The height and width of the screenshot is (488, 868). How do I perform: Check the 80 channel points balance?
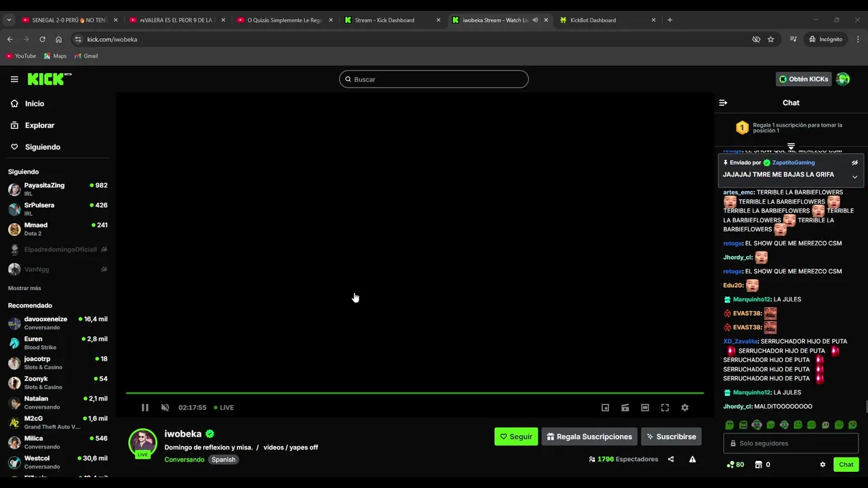[735, 465]
